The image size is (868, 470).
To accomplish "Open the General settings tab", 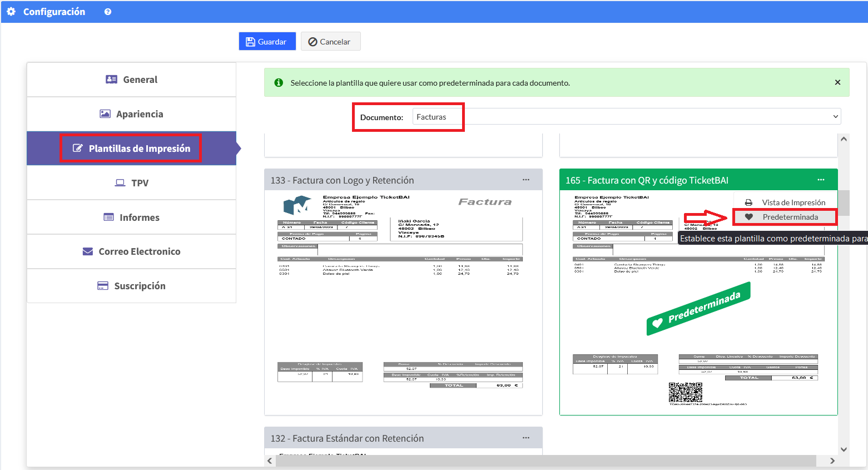I will click(131, 80).
